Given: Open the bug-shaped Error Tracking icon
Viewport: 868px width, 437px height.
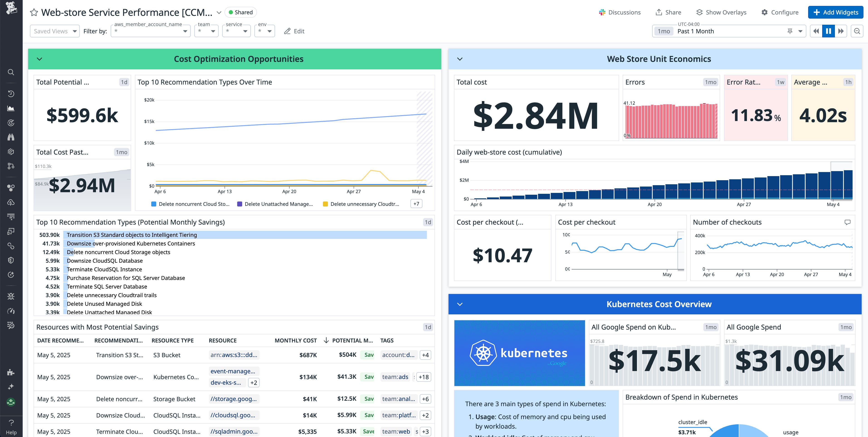Looking at the screenshot, I should click(11, 296).
